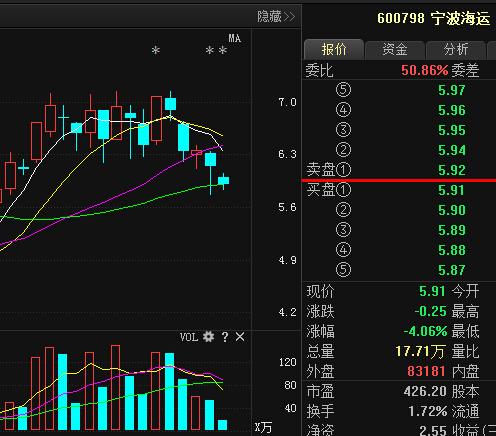Click buy price 5.91 in order book

click(x=451, y=190)
